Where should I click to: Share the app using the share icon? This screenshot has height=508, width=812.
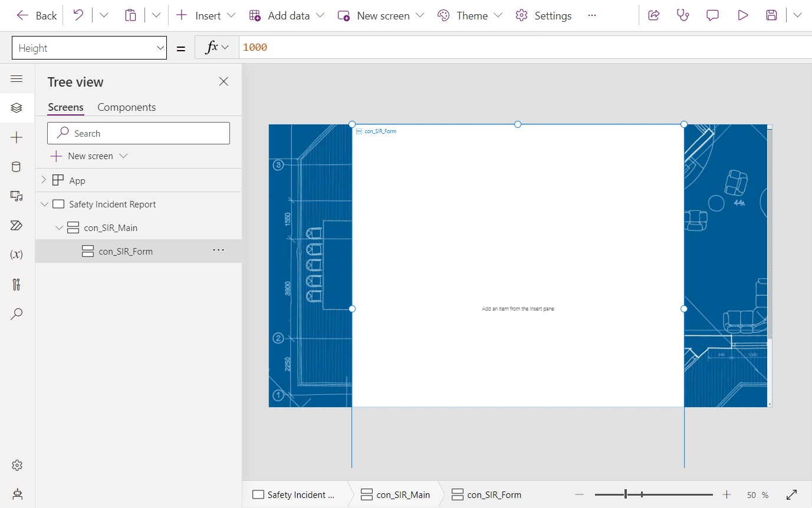653,15
